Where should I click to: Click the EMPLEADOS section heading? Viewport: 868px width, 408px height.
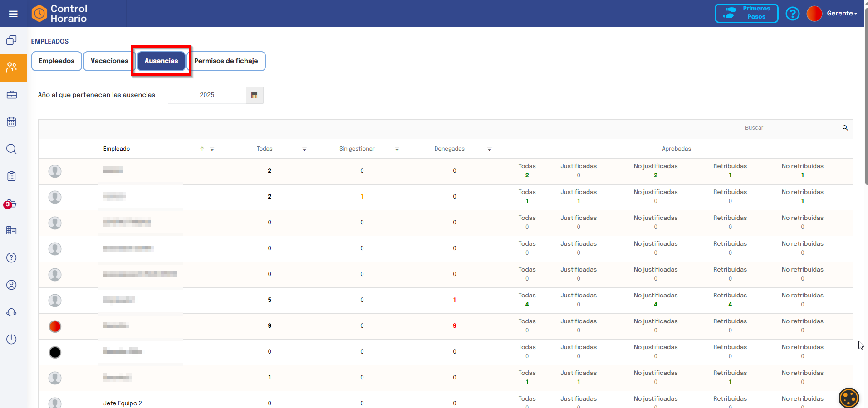(50, 41)
